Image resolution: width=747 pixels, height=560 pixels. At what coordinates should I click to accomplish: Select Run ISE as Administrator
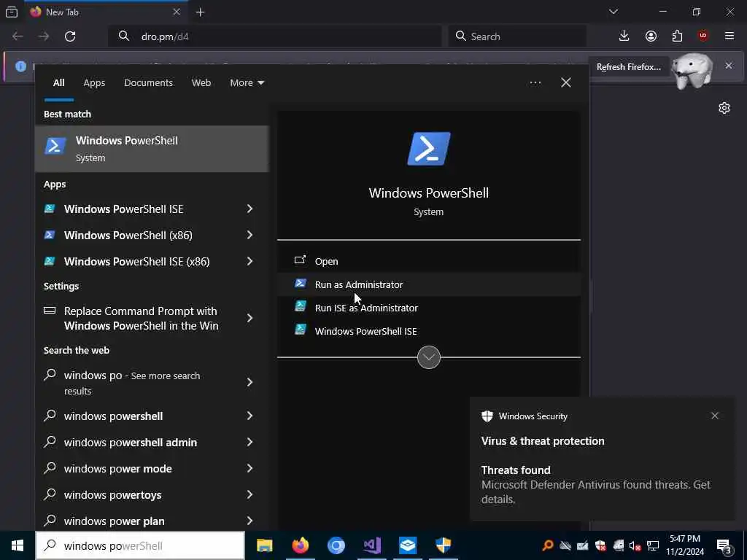pos(428,308)
